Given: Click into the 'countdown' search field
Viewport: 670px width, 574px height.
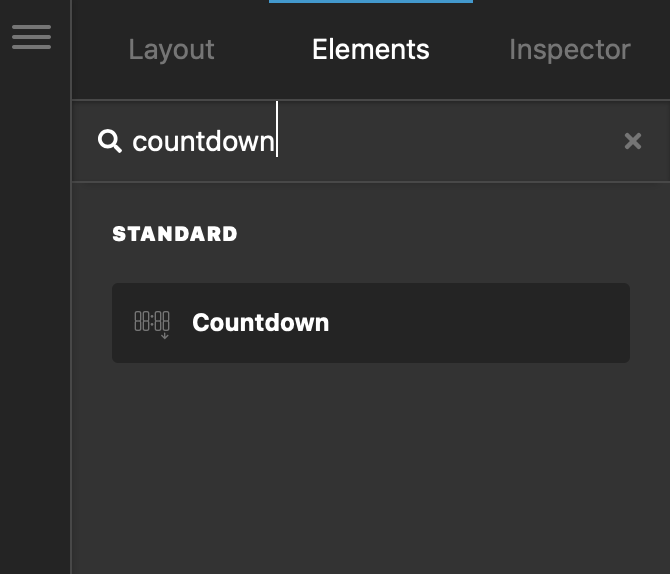Looking at the screenshot, I should click(x=371, y=141).
